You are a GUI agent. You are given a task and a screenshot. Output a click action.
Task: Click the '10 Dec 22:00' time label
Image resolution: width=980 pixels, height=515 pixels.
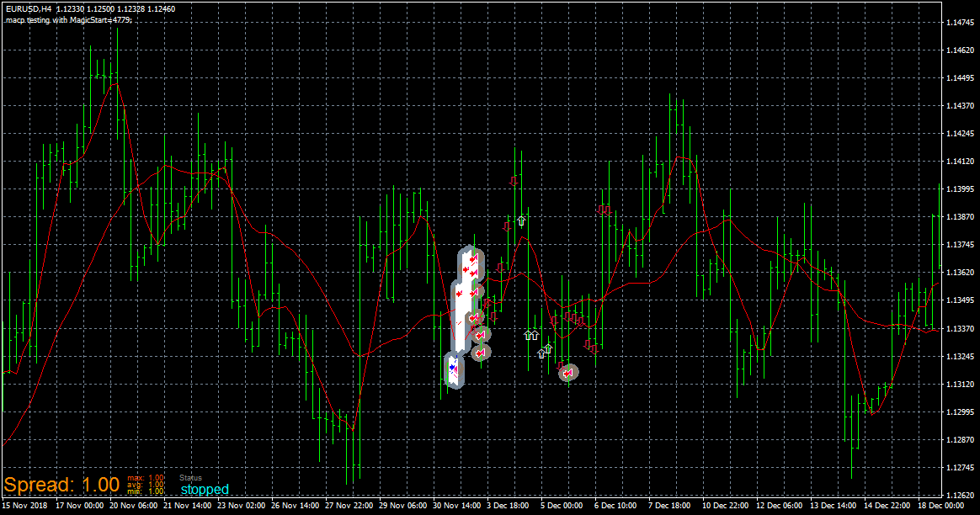(726, 505)
